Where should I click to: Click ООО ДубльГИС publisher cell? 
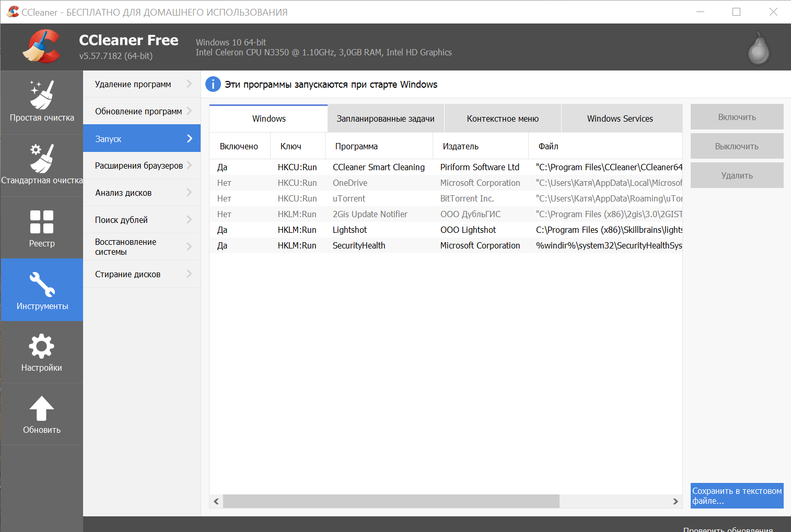click(x=470, y=214)
